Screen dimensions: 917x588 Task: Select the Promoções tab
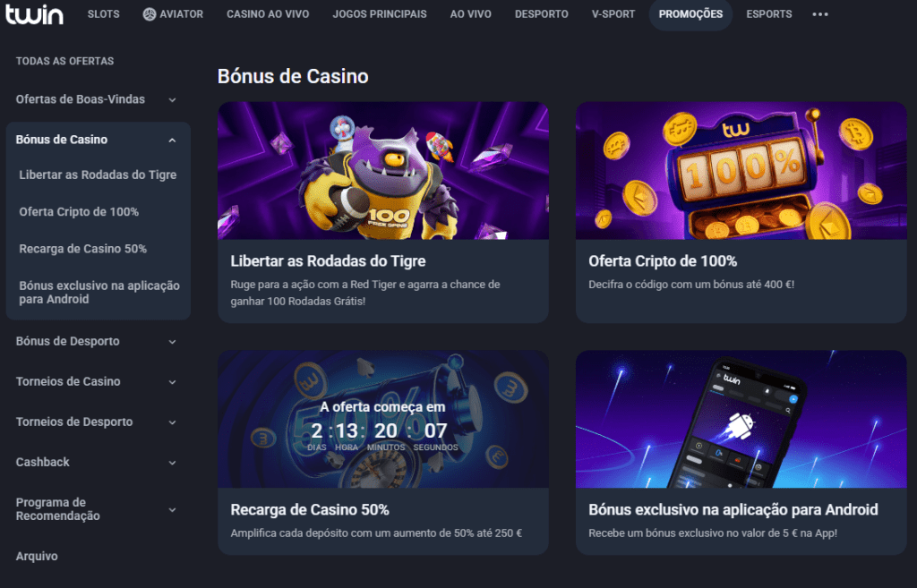pyautogui.click(x=690, y=14)
